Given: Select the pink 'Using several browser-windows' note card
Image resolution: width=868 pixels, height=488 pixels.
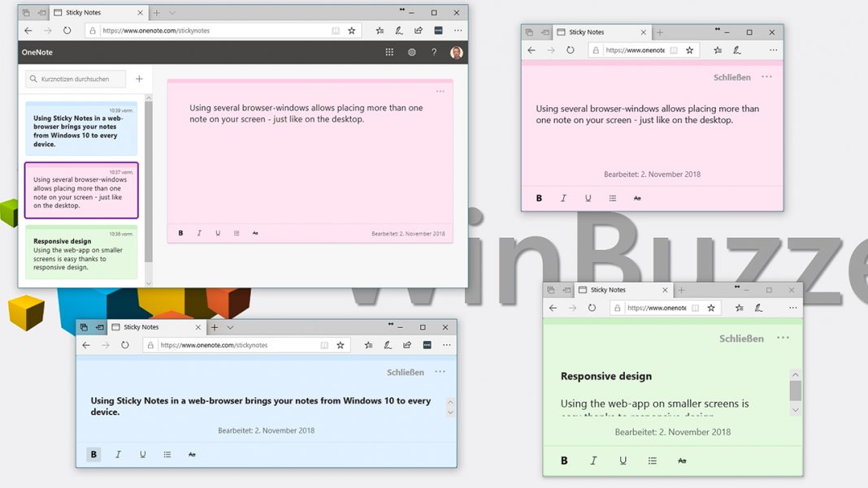Looking at the screenshot, I should [81, 190].
